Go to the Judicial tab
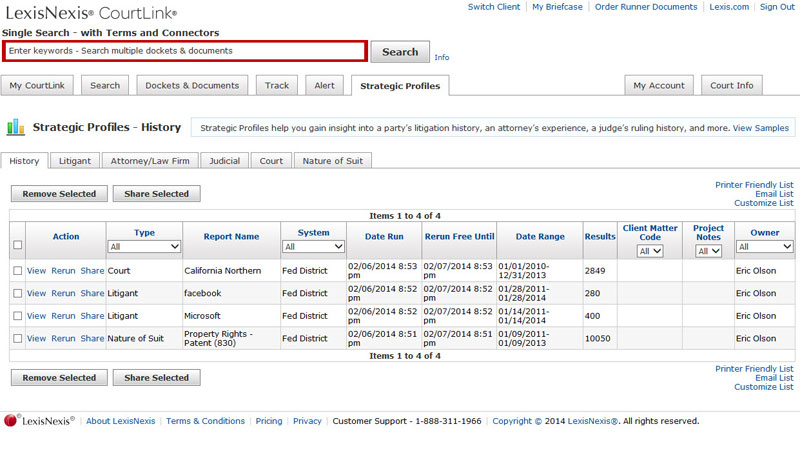The width and height of the screenshot is (800, 462). click(x=225, y=160)
